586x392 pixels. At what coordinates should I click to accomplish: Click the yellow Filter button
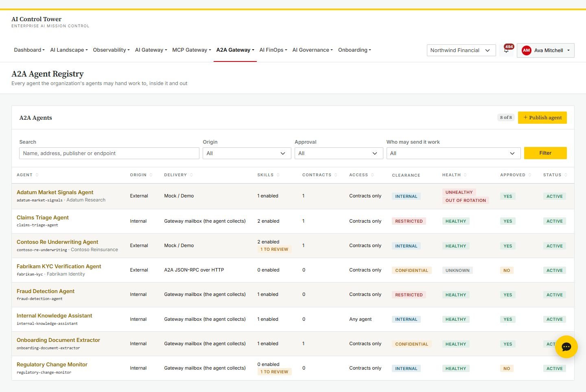[545, 153]
